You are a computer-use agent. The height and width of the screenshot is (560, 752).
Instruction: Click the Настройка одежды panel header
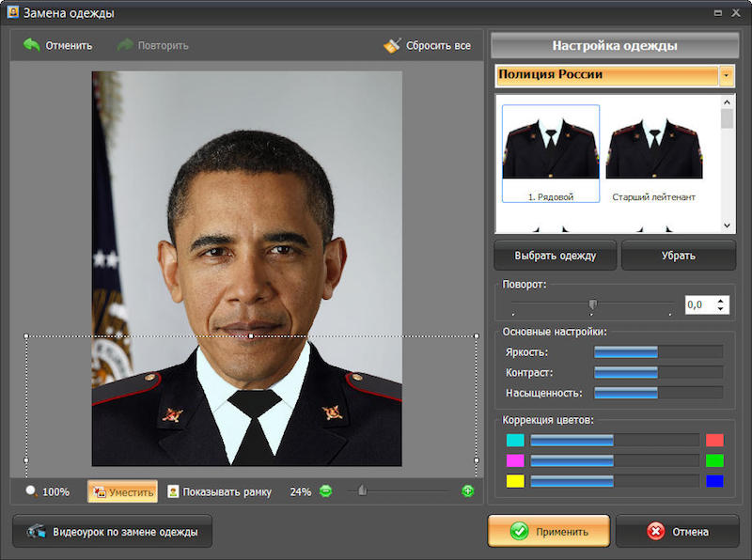[615, 45]
